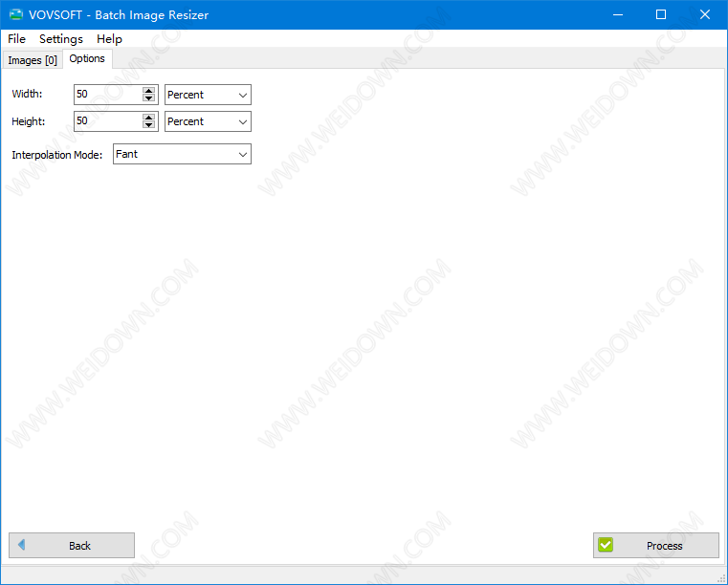Viewport: 728px width, 585px height.
Task: Open the Height unit Percent dropdown
Action: point(208,121)
